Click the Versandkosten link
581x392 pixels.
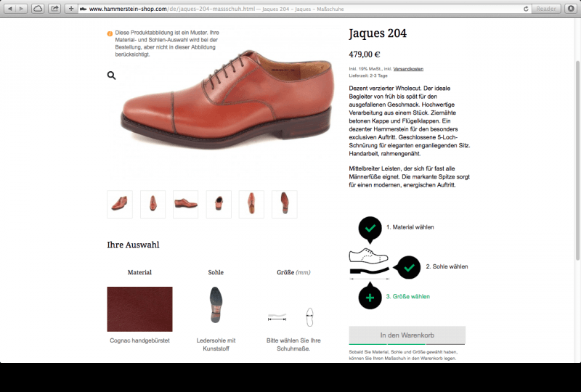(x=408, y=69)
